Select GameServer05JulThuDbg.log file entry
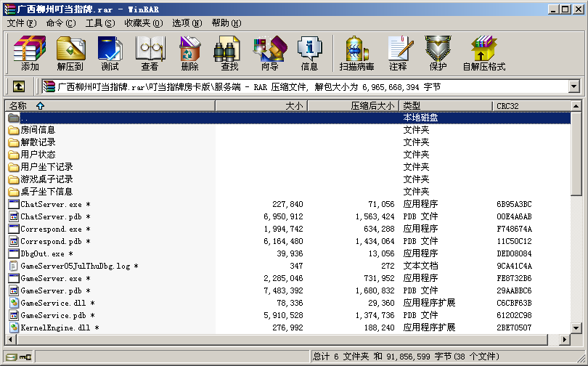The image size is (588, 366). tap(75, 266)
